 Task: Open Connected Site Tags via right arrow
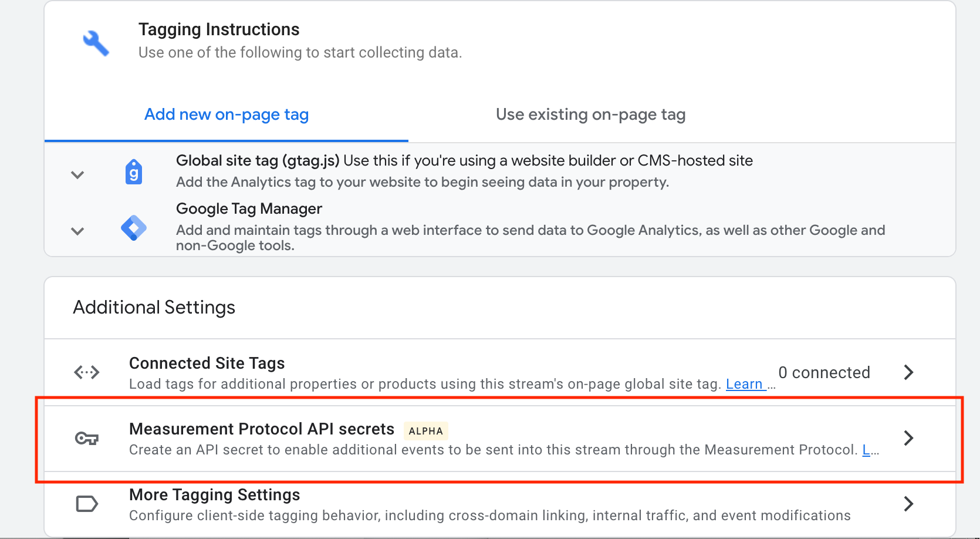908,372
